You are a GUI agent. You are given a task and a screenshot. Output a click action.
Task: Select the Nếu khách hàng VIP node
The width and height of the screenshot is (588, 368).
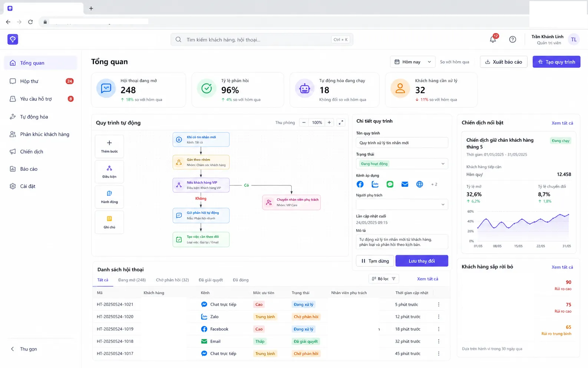pyautogui.click(x=201, y=185)
